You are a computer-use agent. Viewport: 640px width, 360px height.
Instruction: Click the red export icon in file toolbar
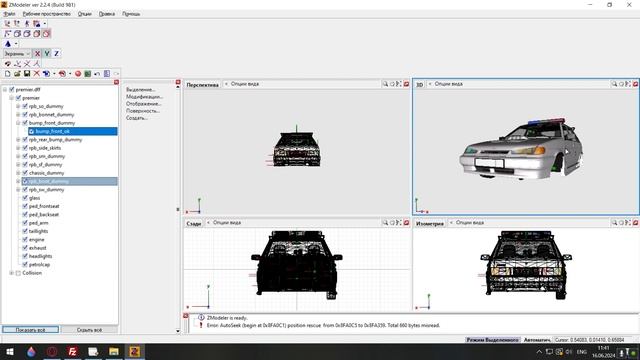click(x=62, y=73)
